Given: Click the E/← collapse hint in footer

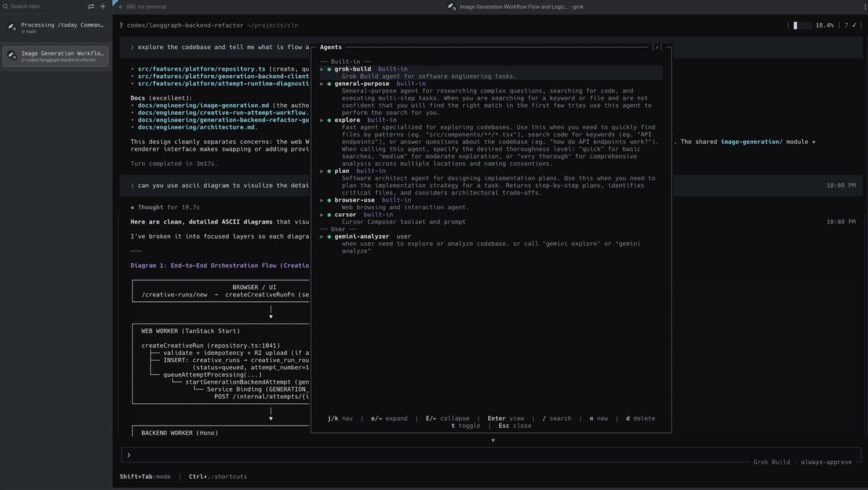Looking at the screenshot, I should pyautogui.click(x=447, y=418).
